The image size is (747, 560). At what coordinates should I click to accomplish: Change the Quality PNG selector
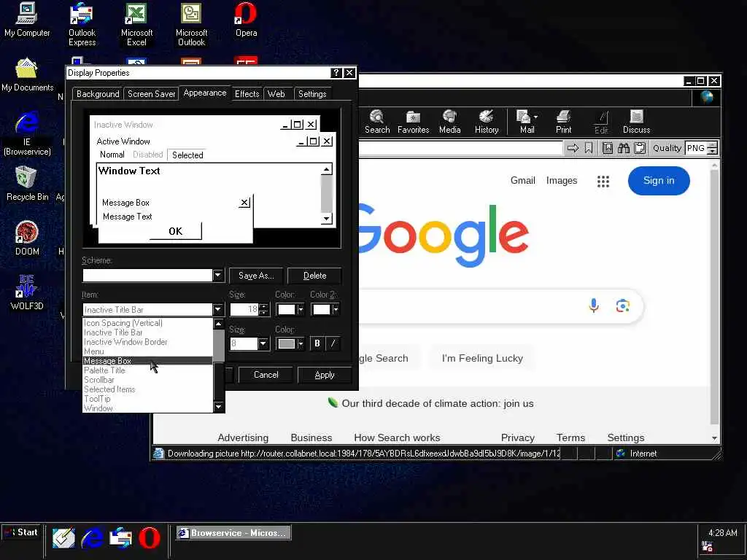pyautogui.click(x=701, y=148)
